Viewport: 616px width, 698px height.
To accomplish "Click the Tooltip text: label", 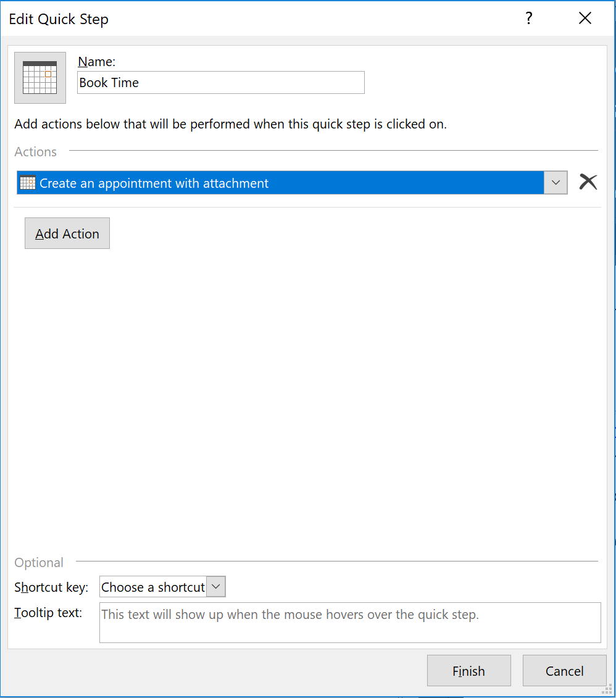I will click(x=48, y=613).
